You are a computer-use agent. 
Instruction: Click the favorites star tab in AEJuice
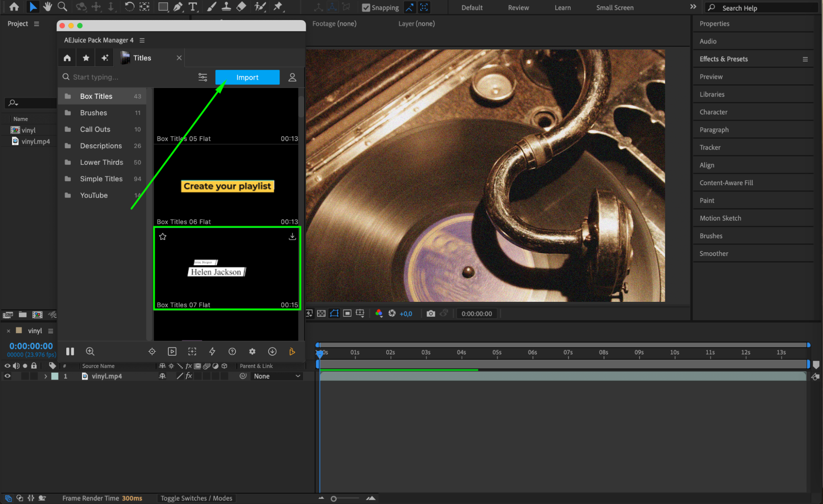(86, 58)
